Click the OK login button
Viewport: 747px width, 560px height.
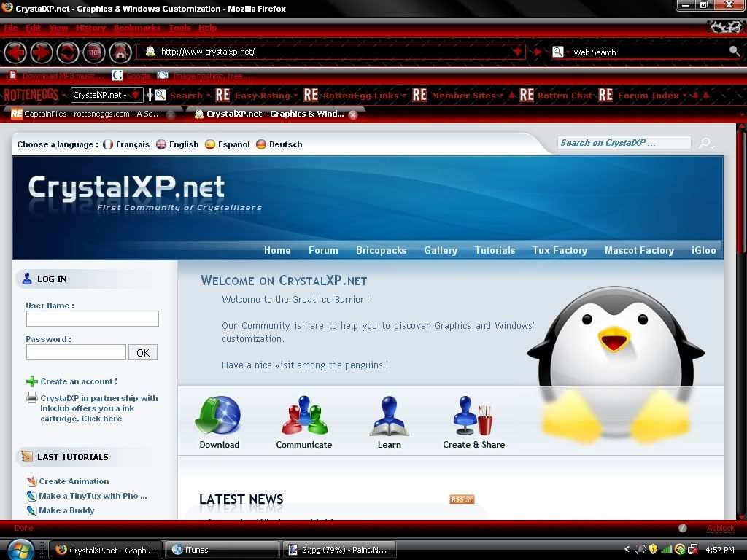tap(143, 353)
